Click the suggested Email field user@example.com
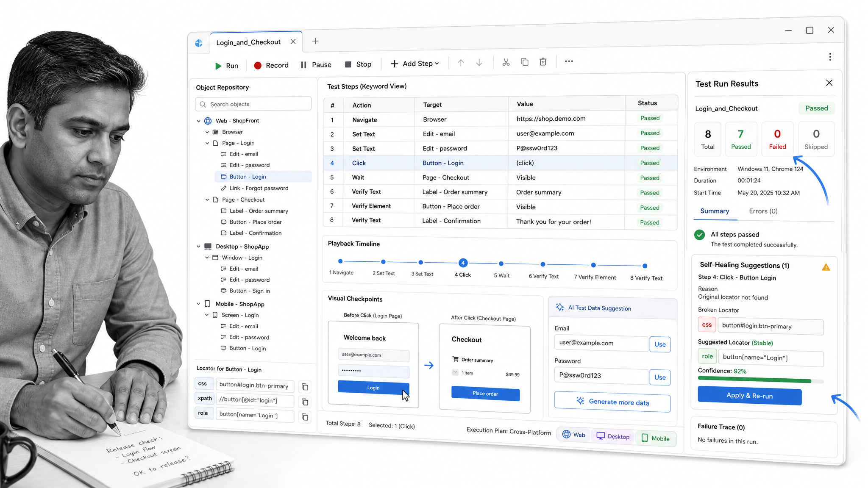Viewport: 868px width, 488px height. coord(601,343)
